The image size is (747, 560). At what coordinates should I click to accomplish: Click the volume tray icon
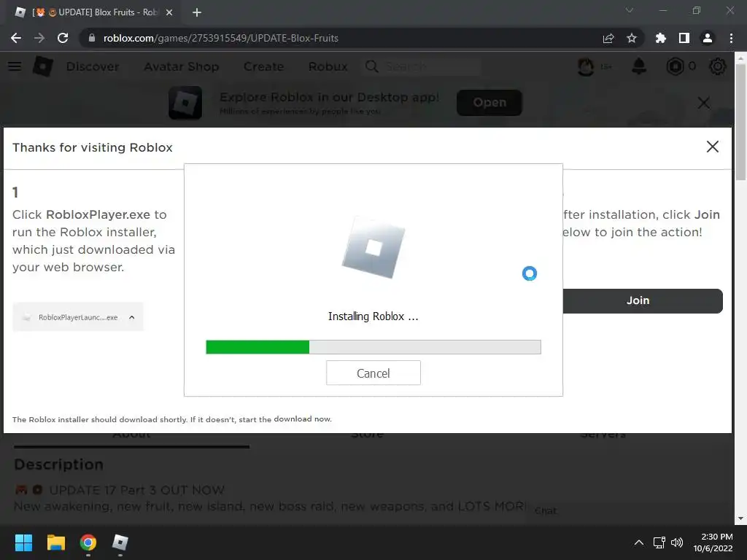(x=677, y=542)
